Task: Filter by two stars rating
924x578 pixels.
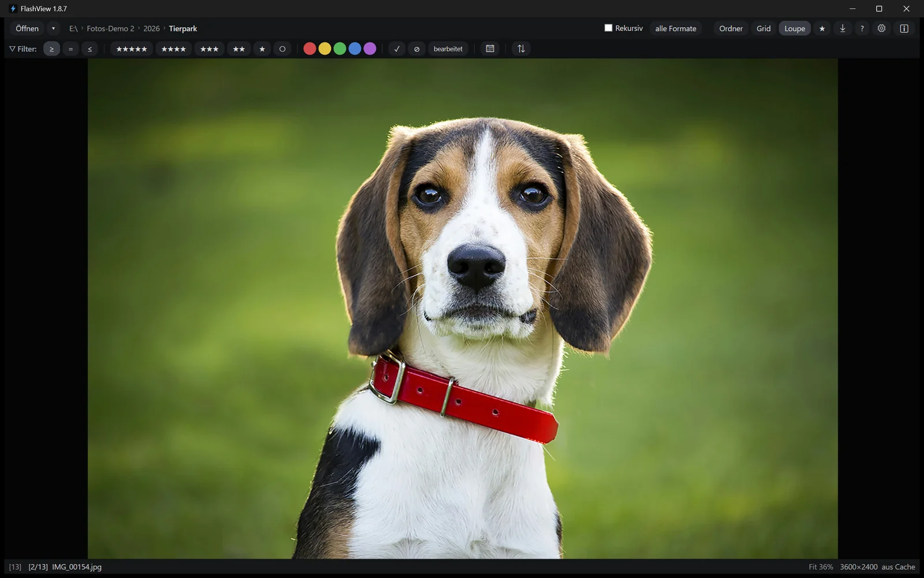Action: pos(239,49)
